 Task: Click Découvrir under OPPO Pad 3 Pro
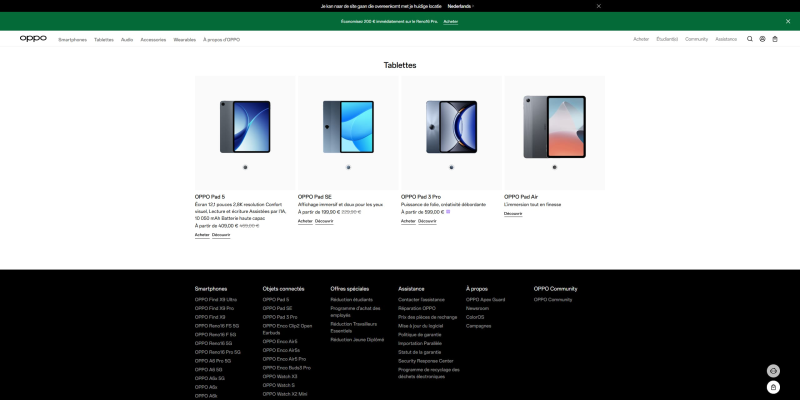coord(427,221)
